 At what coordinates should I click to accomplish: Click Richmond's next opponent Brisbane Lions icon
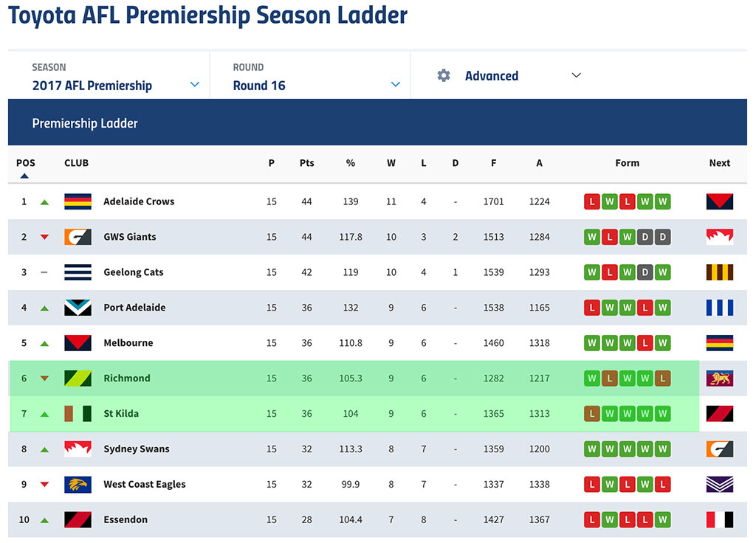coord(719,378)
